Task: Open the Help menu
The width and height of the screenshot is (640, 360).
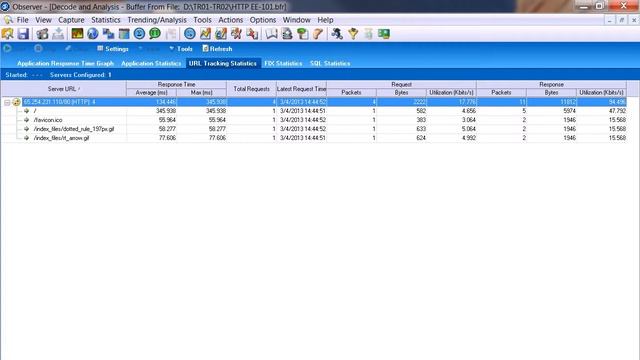Action: (325, 20)
